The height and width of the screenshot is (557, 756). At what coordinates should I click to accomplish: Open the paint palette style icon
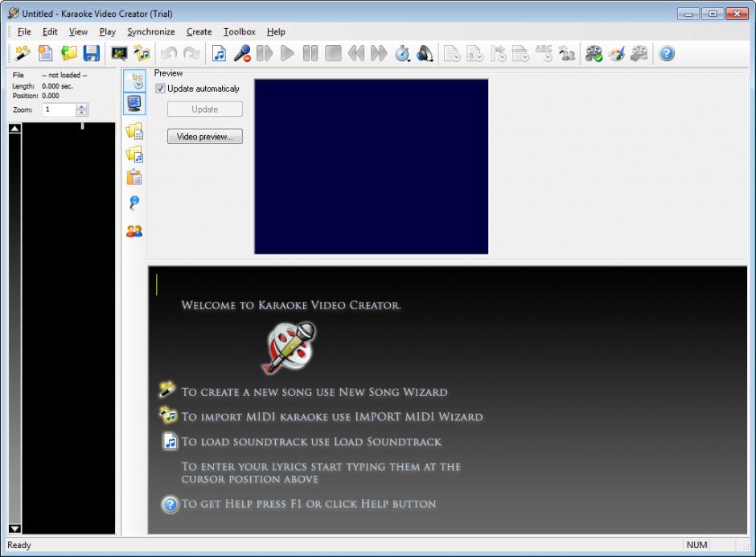click(x=617, y=53)
